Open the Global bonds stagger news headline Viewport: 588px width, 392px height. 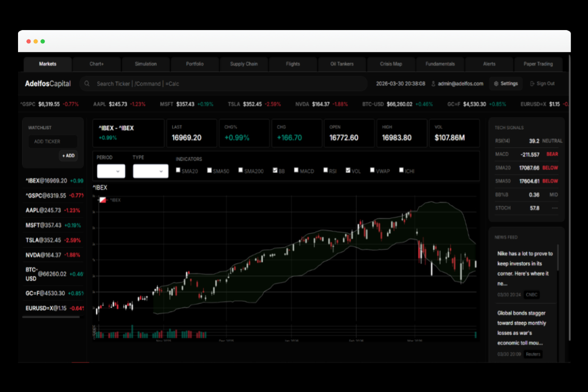click(521, 328)
